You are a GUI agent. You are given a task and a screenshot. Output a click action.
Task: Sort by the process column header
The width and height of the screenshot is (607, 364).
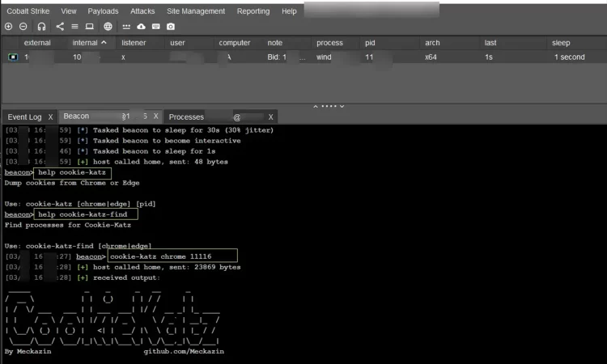[330, 43]
